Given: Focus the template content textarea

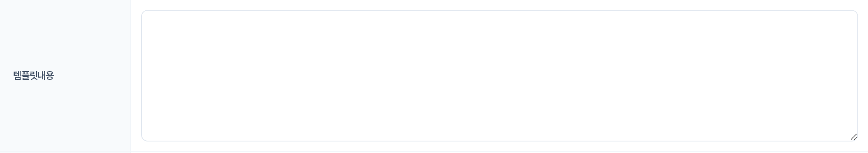Looking at the screenshot, I should (499, 76).
